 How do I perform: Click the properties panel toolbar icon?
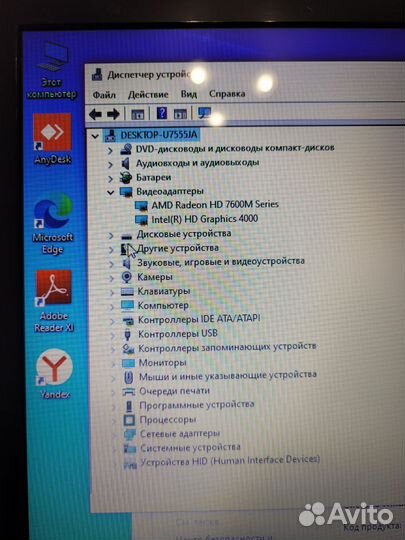(x=180, y=113)
